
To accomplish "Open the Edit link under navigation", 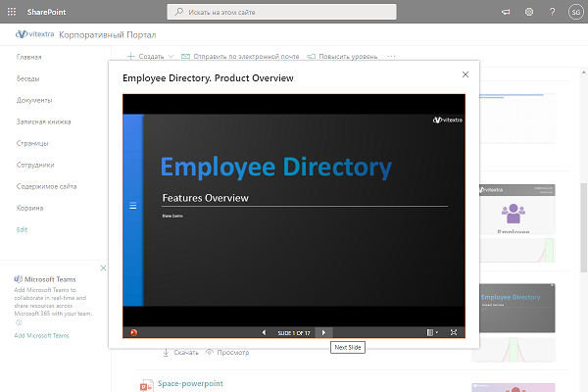I will (22, 229).
